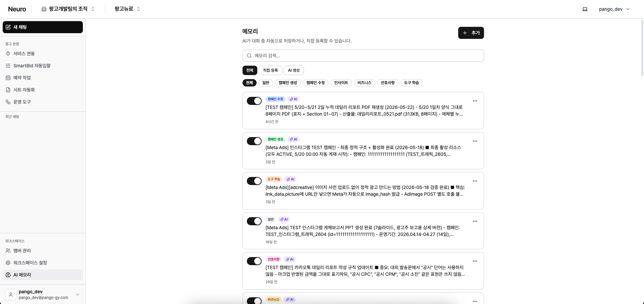644x304 pixels.
Task: Click the laptop icon in top bar
Action: [x=585, y=9]
